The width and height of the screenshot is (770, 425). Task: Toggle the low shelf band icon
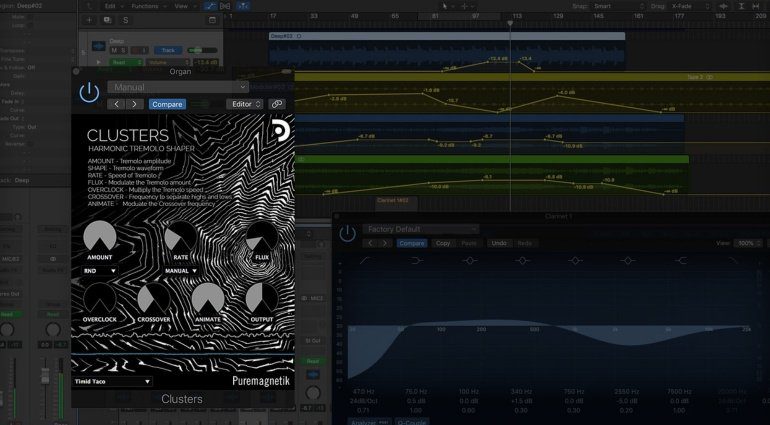tap(417, 260)
